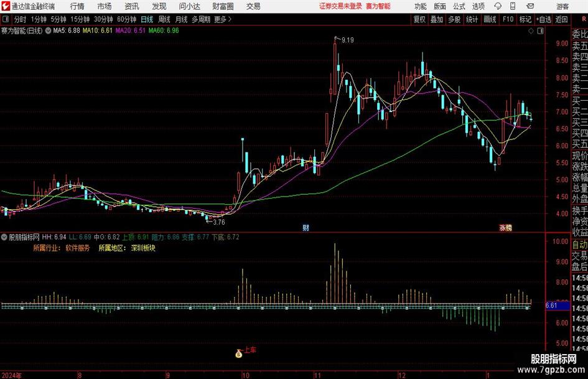Click the 叠加 overlay button

click(437, 19)
